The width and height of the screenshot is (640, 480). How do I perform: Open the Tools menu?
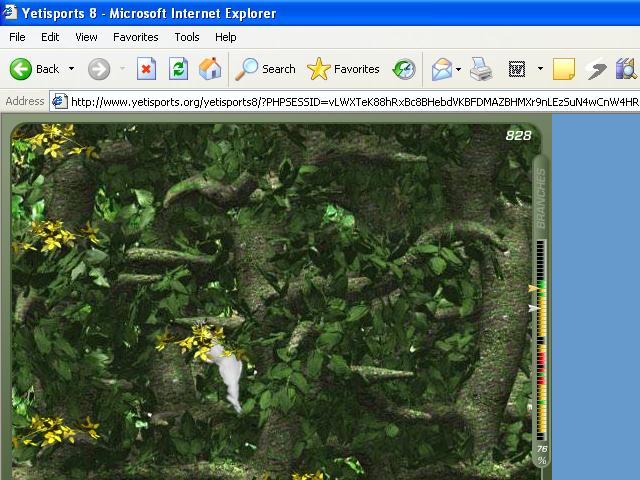pyautogui.click(x=187, y=37)
